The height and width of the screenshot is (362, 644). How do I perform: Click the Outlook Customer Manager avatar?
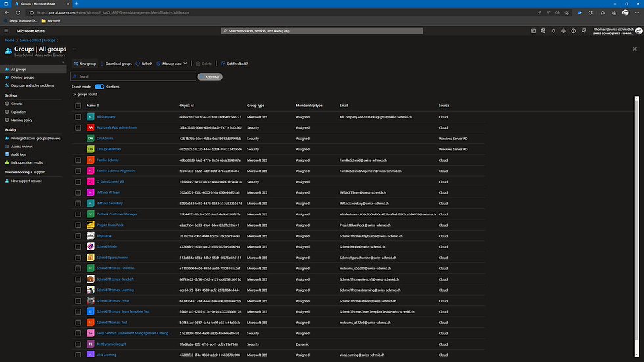coord(91,214)
